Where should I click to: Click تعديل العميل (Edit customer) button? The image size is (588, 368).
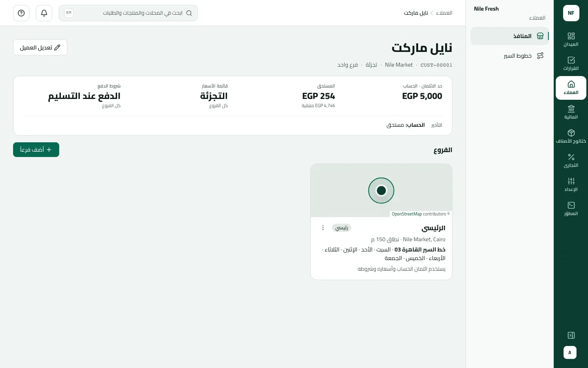click(x=40, y=47)
